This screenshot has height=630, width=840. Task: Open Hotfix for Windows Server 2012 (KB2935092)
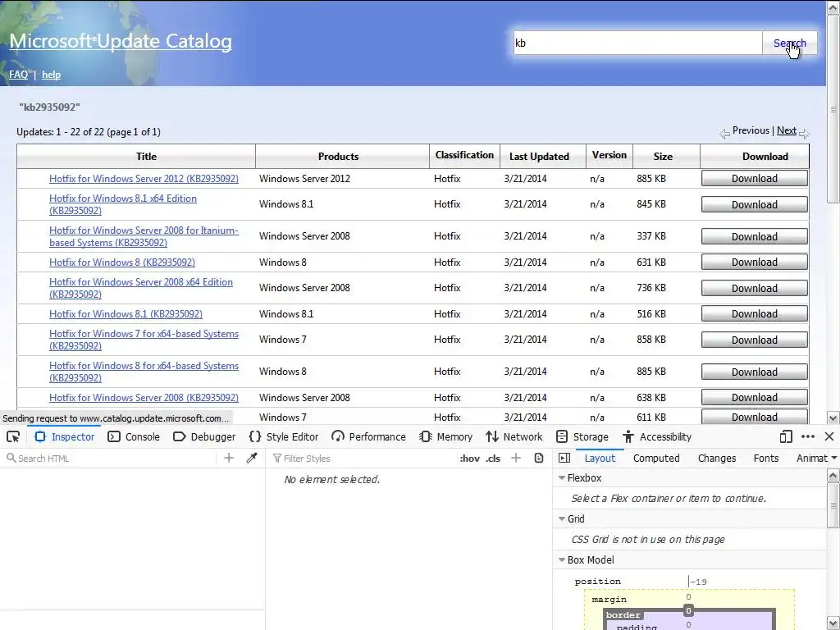(x=144, y=178)
